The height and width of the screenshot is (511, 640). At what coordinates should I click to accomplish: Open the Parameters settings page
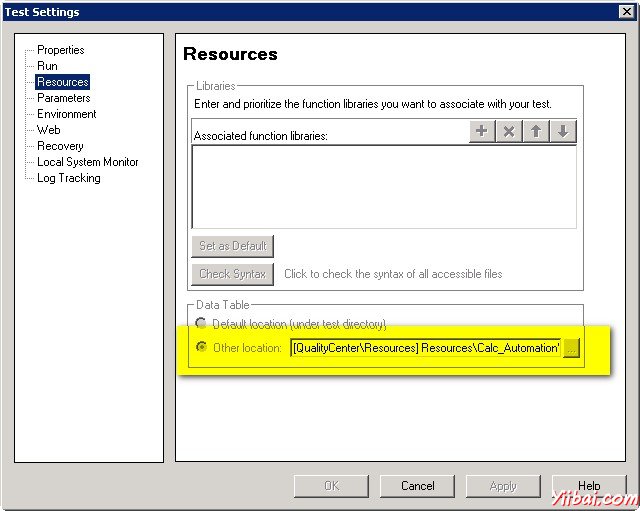(x=63, y=98)
